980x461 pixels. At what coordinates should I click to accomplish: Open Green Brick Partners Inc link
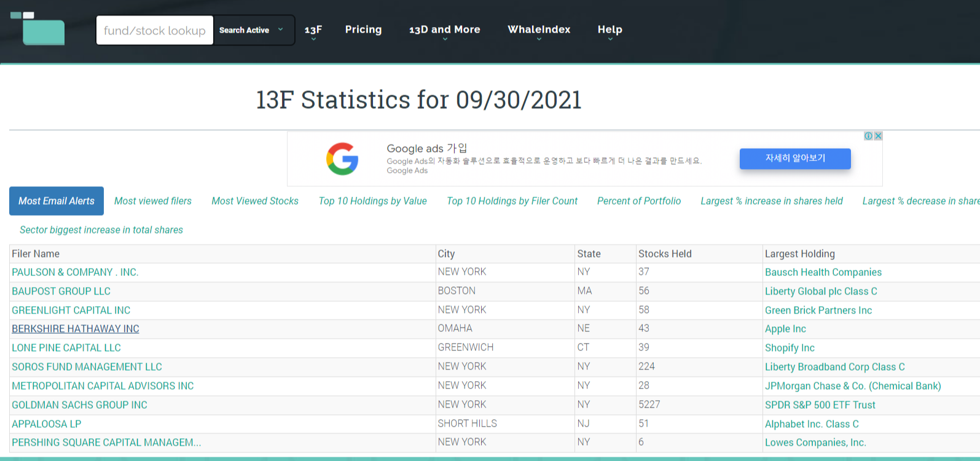tap(818, 310)
